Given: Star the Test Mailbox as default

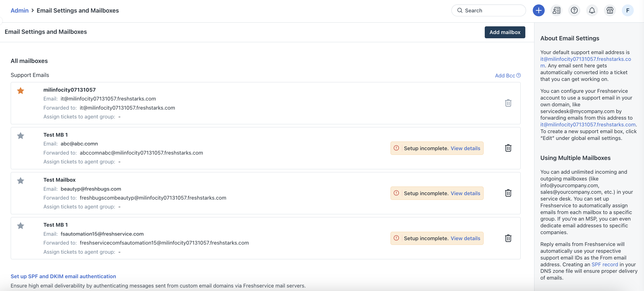Looking at the screenshot, I should tap(21, 181).
